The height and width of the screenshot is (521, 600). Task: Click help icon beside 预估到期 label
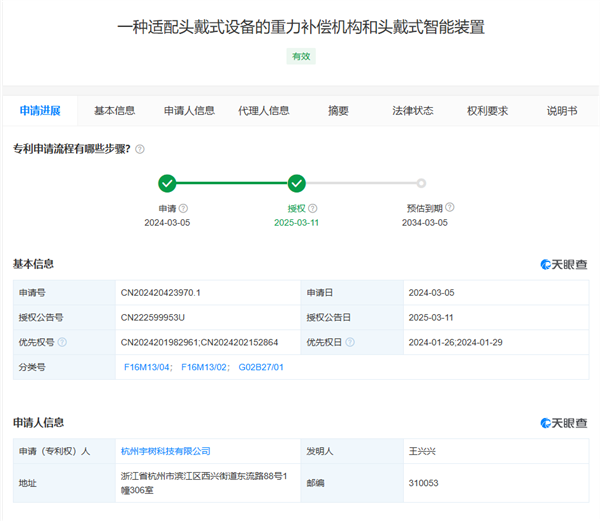pos(450,207)
